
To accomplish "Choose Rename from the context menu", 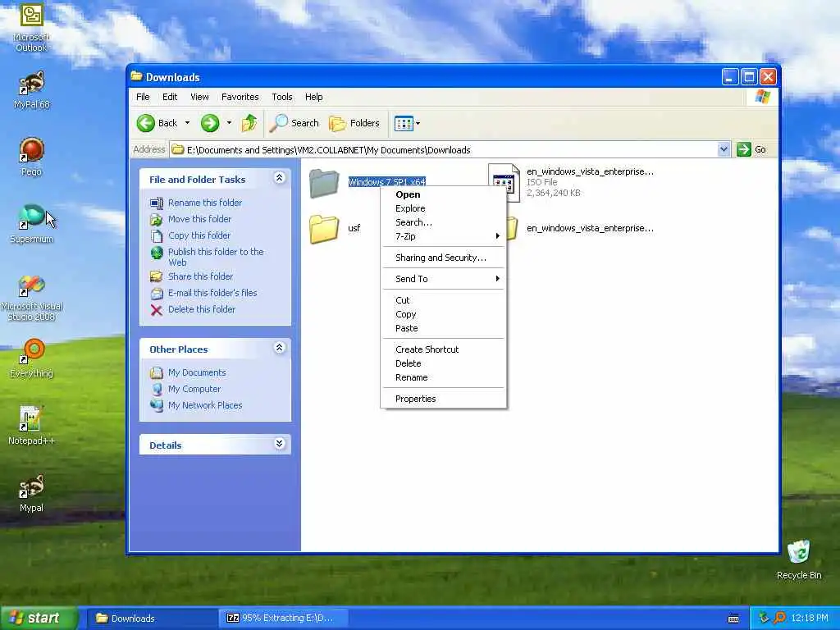I will 444,377.
